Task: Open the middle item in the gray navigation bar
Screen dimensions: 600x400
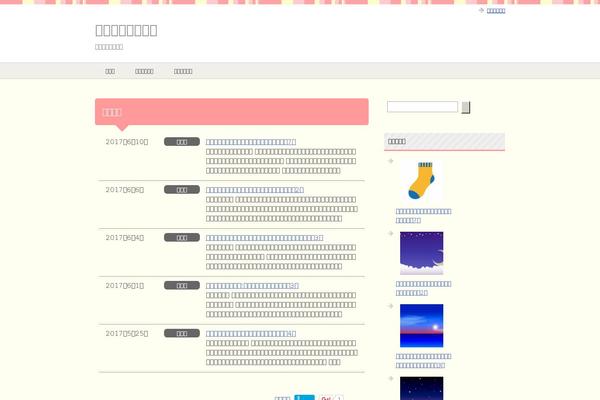Action: (x=144, y=71)
